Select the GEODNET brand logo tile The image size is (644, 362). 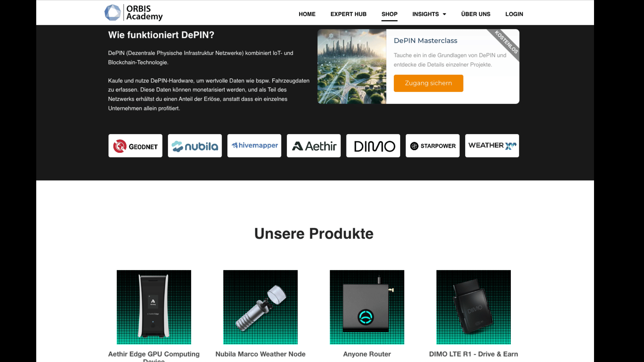coord(135,146)
